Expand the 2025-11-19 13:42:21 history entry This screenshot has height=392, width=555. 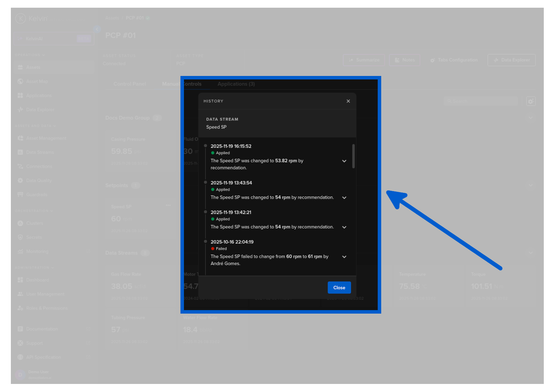point(344,227)
